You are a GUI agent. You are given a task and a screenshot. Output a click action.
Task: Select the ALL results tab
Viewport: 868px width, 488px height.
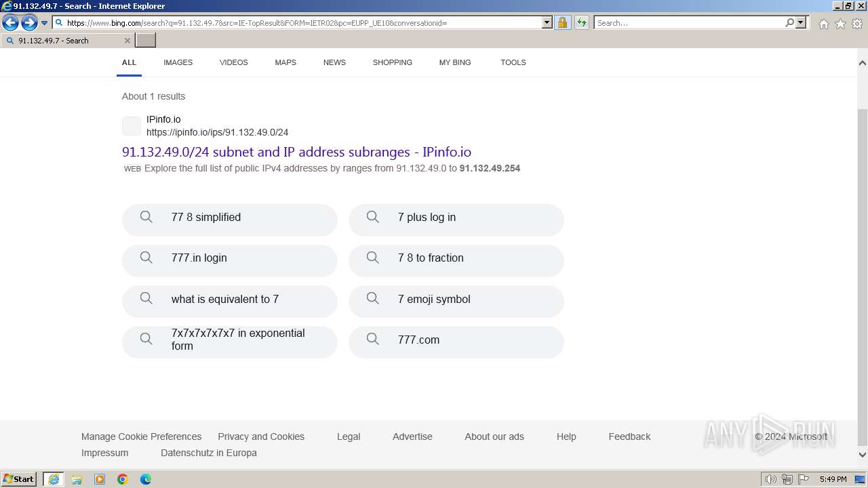point(129,62)
